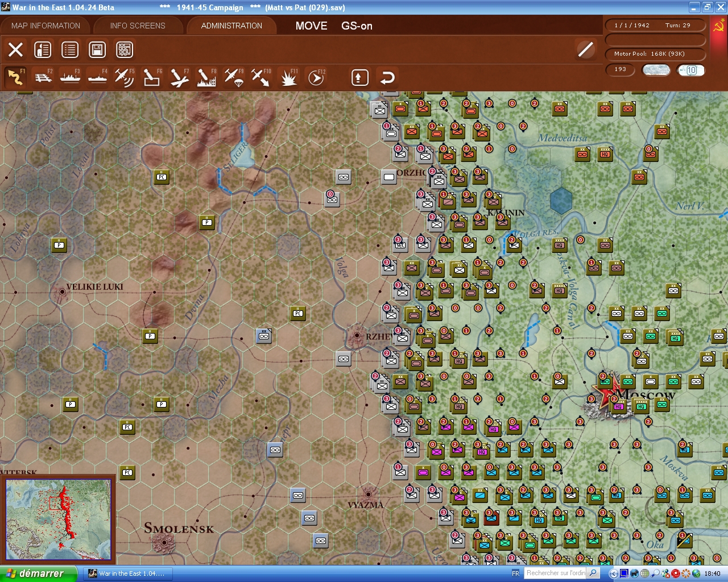This screenshot has height=582, width=728.
Task: Click the undo curved-arrow icon
Action: tap(387, 77)
